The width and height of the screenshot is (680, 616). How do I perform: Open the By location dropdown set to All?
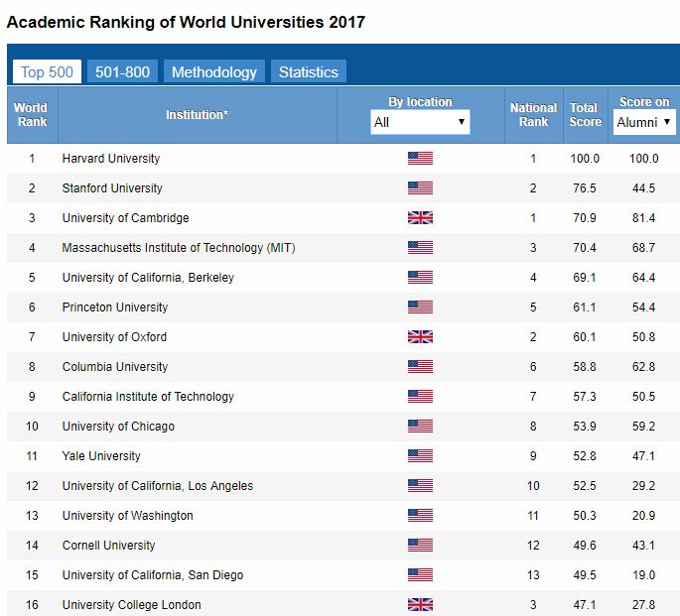420,122
